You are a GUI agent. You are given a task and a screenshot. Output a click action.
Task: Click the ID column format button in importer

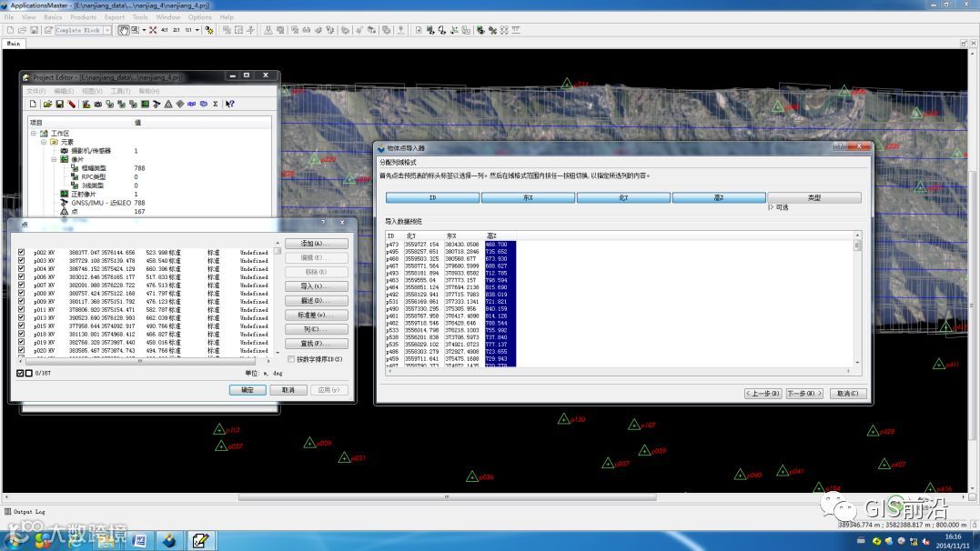pyautogui.click(x=432, y=197)
